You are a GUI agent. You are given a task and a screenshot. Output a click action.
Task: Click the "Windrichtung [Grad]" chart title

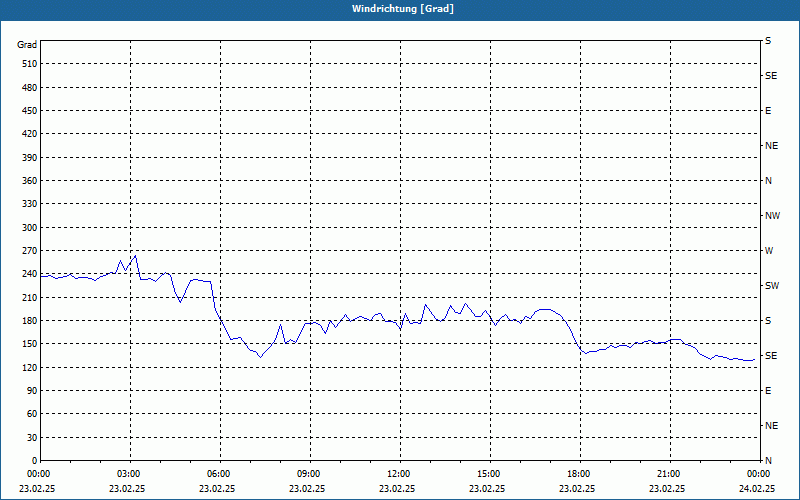[403, 9]
